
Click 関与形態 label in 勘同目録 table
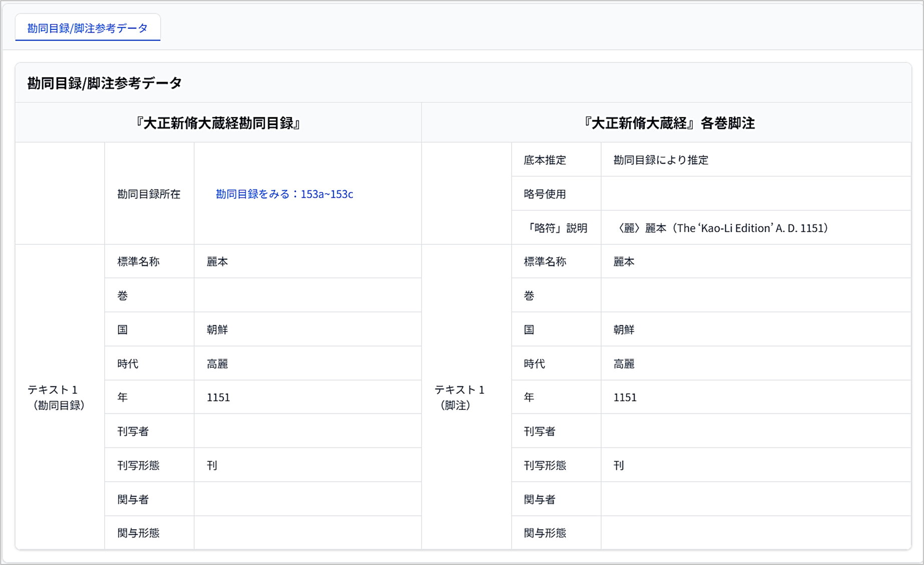tap(138, 533)
